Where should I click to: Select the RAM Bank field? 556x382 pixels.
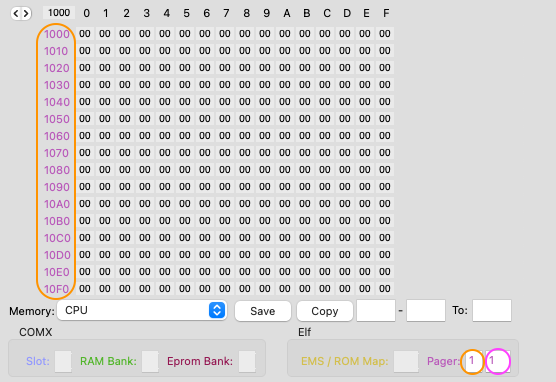150,361
